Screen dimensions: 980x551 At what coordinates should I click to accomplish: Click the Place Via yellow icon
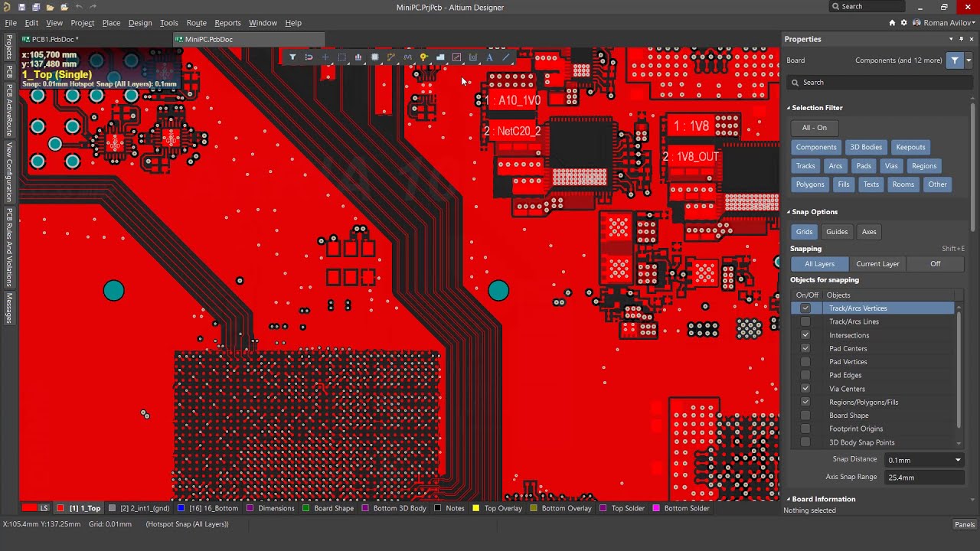click(423, 57)
